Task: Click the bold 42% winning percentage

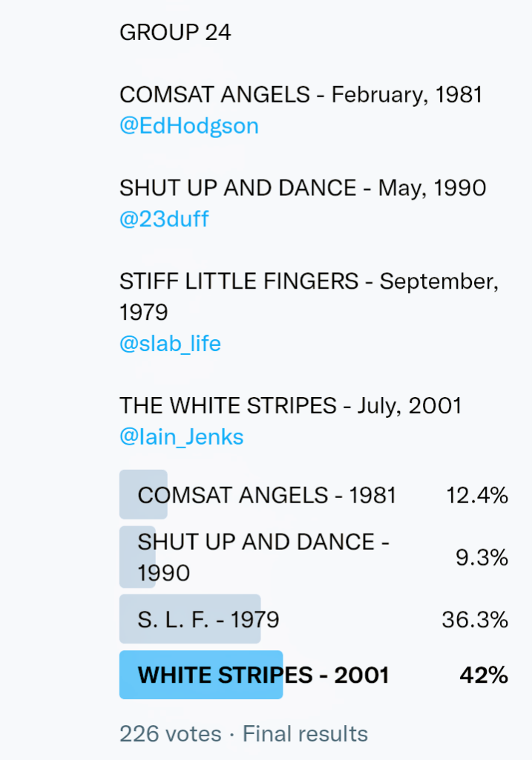Action: (483, 675)
